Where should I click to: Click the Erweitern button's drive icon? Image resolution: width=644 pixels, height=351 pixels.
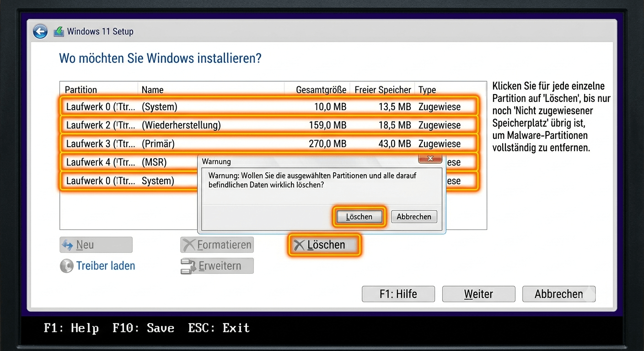(x=189, y=266)
